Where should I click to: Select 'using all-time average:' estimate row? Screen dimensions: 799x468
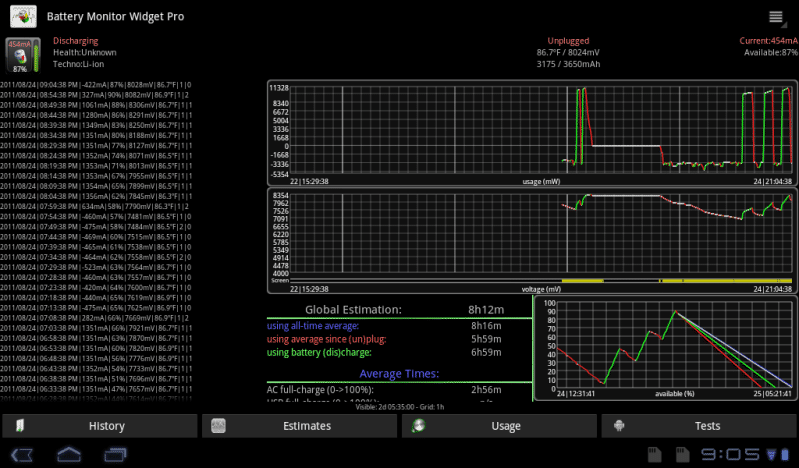(x=313, y=326)
